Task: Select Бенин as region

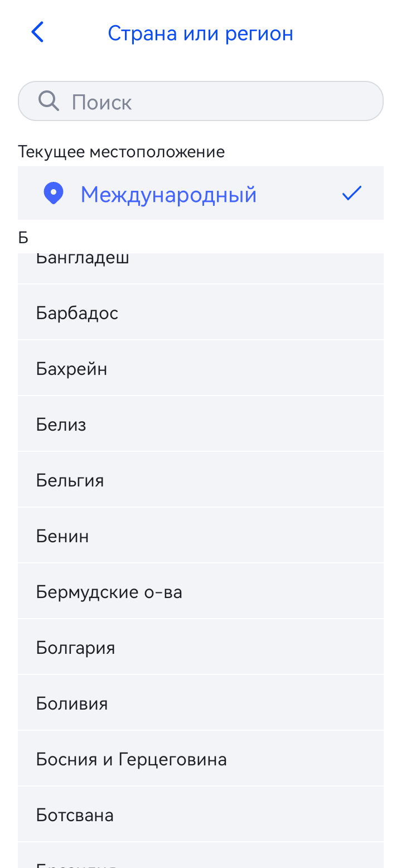Action: [x=201, y=536]
